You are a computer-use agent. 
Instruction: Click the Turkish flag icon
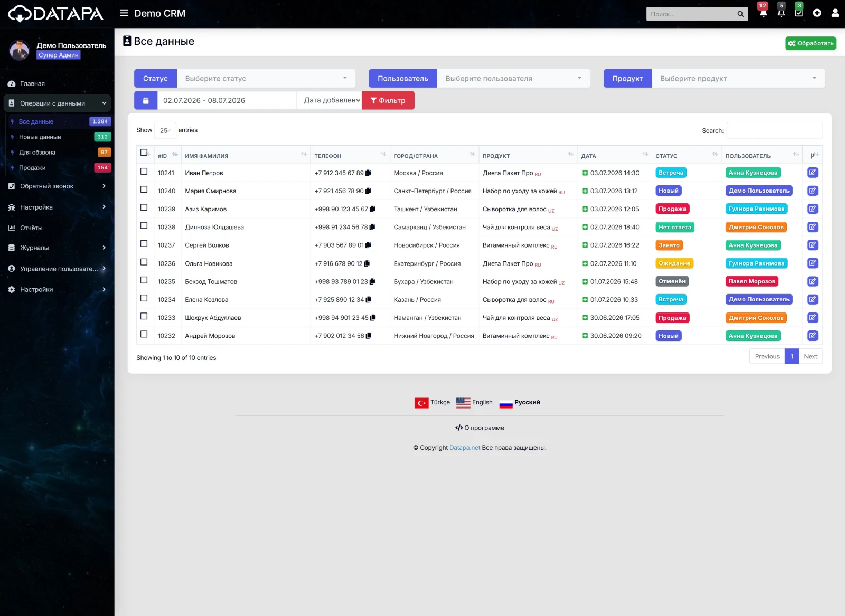421,403
